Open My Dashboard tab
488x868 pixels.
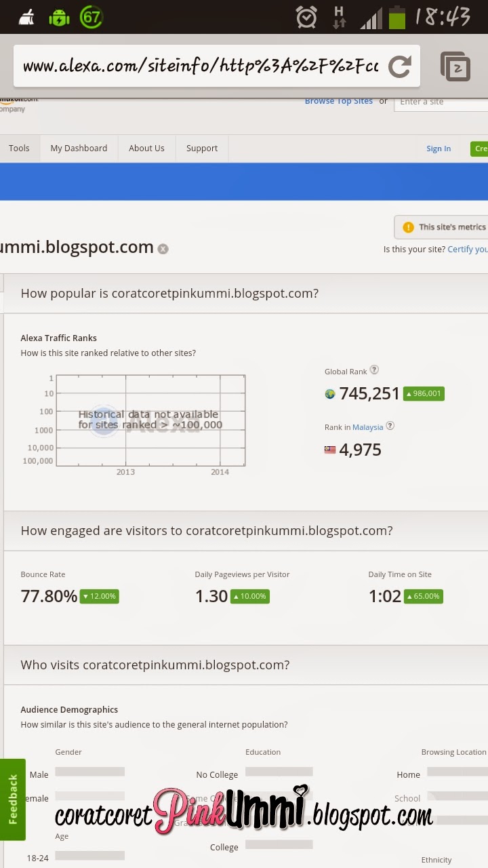79,149
